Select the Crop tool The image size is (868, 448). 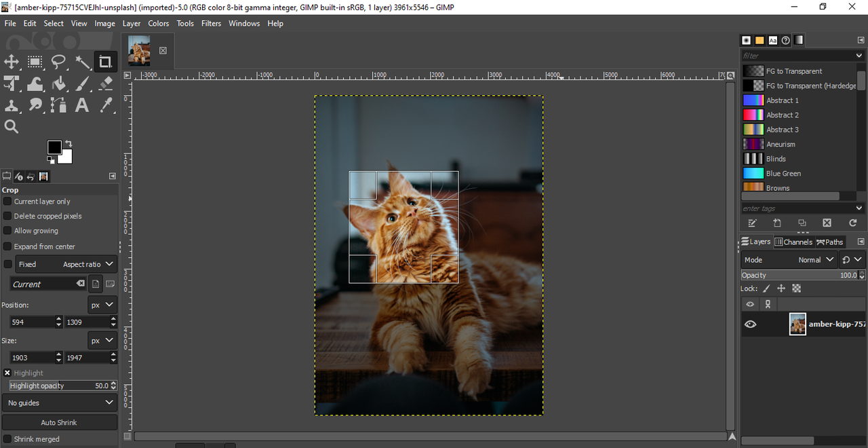click(x=105, y=62)
